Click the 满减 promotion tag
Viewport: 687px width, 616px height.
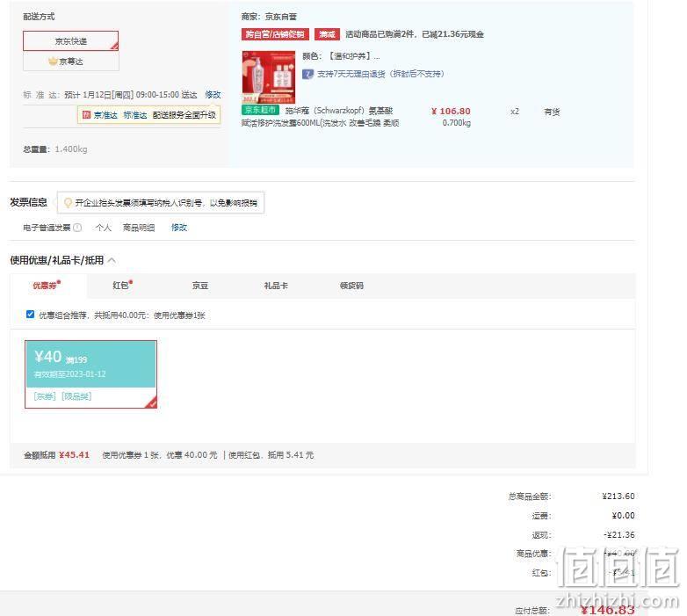tap(327, 34)
